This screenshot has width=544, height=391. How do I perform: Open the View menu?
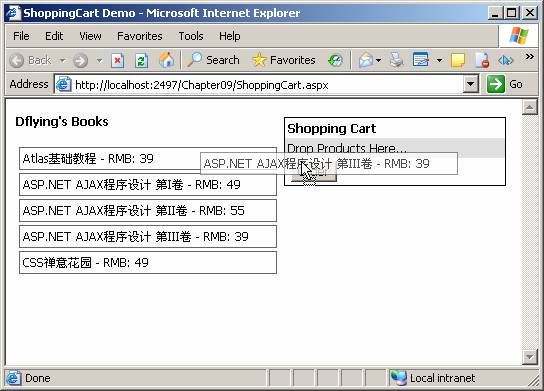click(90, 36)
